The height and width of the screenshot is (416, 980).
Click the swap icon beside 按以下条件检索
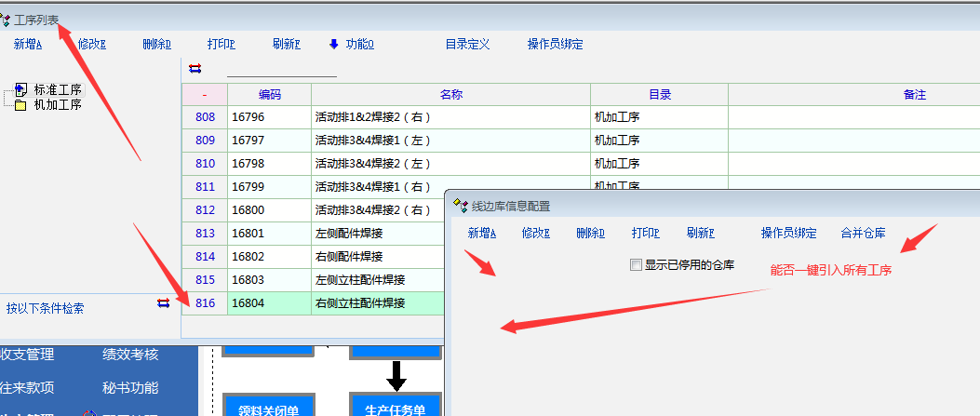[164, 302]
